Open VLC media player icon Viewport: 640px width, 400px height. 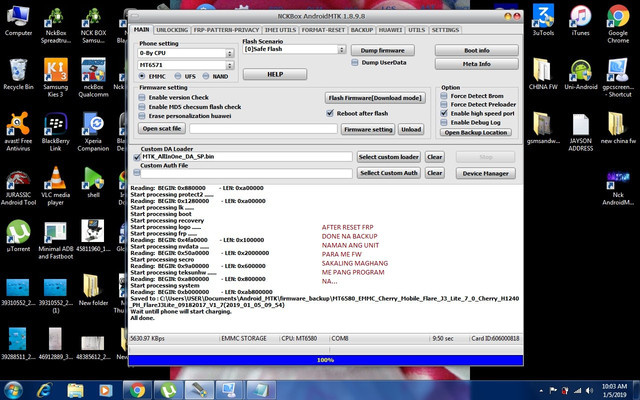56,186
